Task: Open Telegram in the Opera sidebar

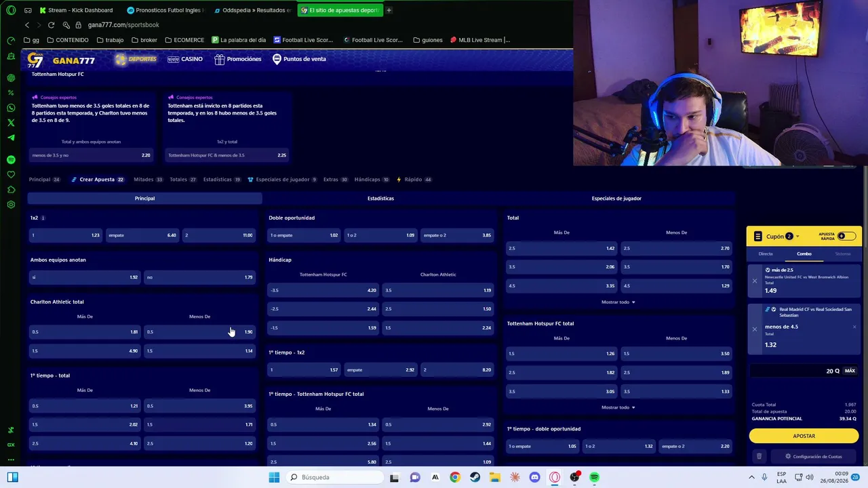Action: coord(11,138)
